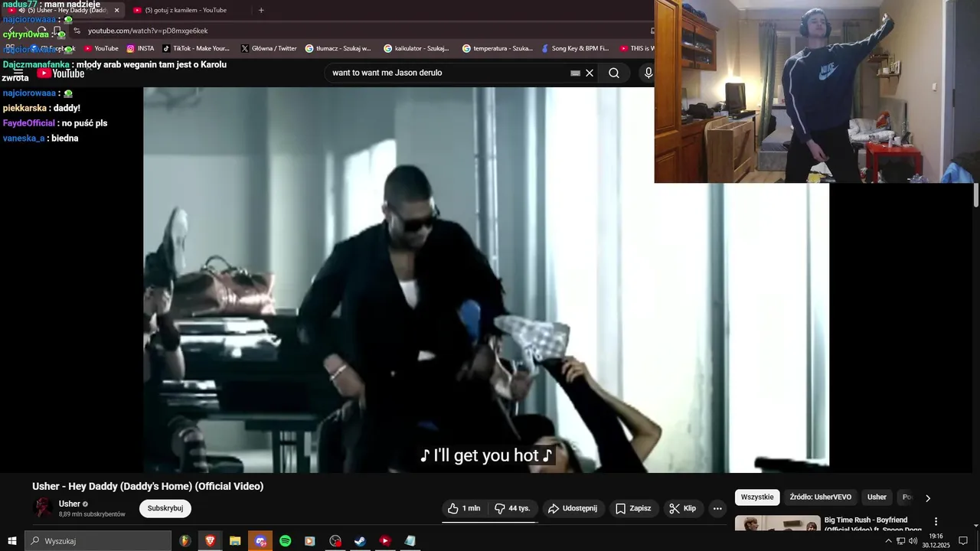Open Spotify from the taskbar

(x=285, y=541)
